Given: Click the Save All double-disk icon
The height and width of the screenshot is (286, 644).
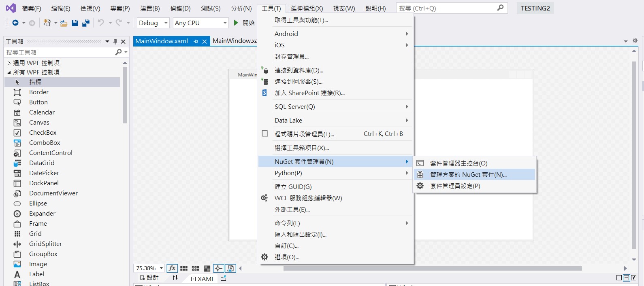Looking at the screenshot, I should click(85, 23).
